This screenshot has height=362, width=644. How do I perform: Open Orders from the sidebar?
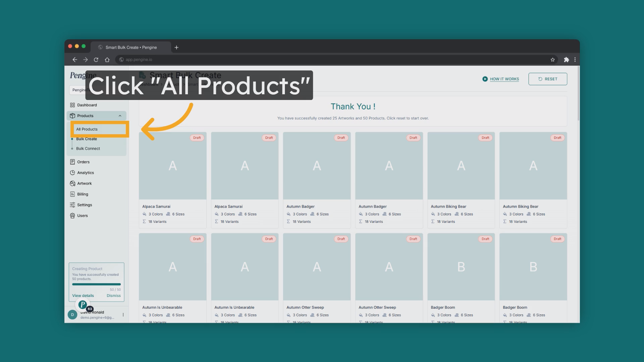(83, 162)
